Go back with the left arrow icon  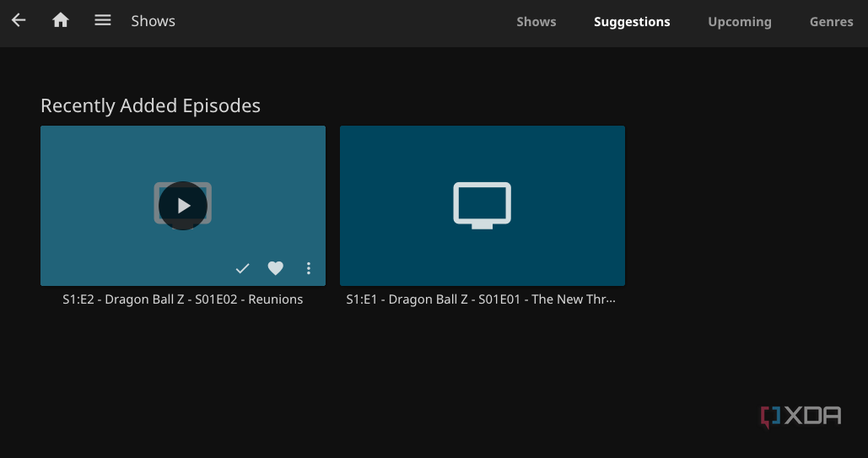click(19, 20)
